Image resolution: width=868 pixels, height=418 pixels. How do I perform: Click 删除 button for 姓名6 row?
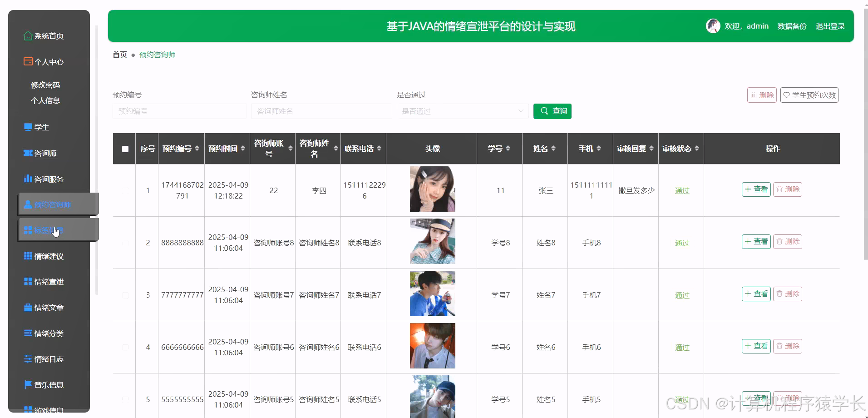tap(788, 346)
